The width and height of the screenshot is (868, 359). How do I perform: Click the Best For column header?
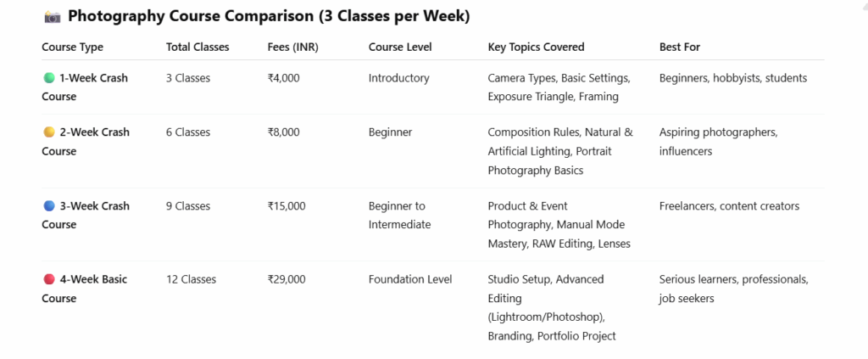point(680,47)
